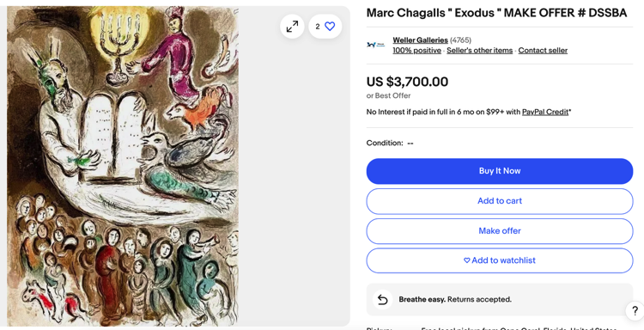Click Add to cart button
The height and width of the screenshot is (330, 644).
click(500, 201)
